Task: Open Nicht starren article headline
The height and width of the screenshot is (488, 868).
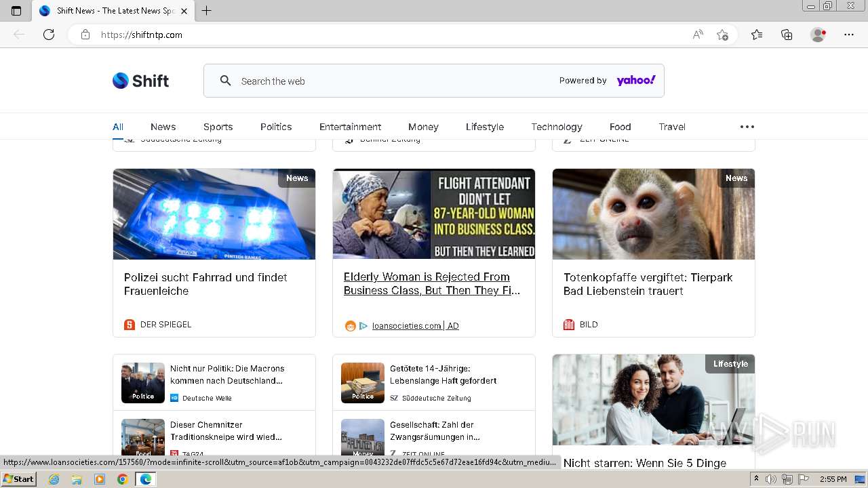Action: [645, 463]
